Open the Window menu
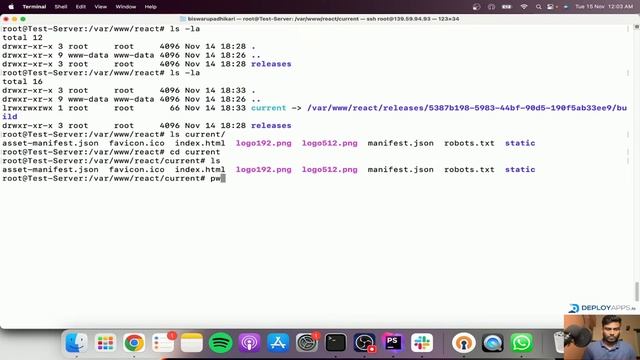 pos(126,7)
